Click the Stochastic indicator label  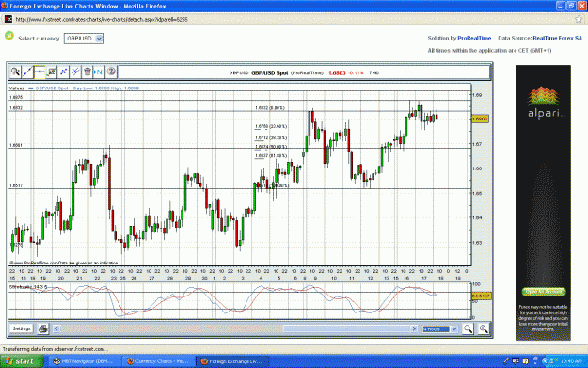pos(28,287)
